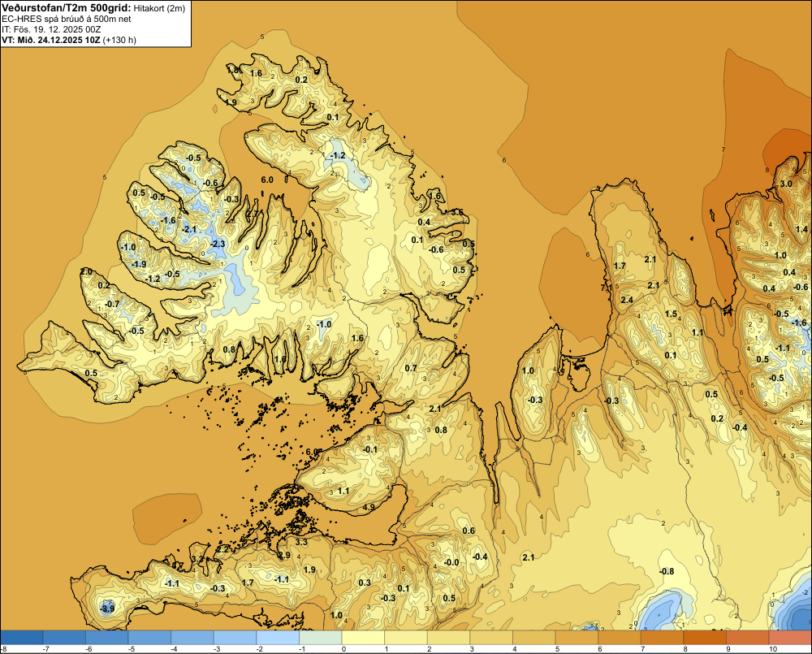Pick the darkest blue swatch between -8 and -7
This screenshot has height=654, width=812.
22,637
